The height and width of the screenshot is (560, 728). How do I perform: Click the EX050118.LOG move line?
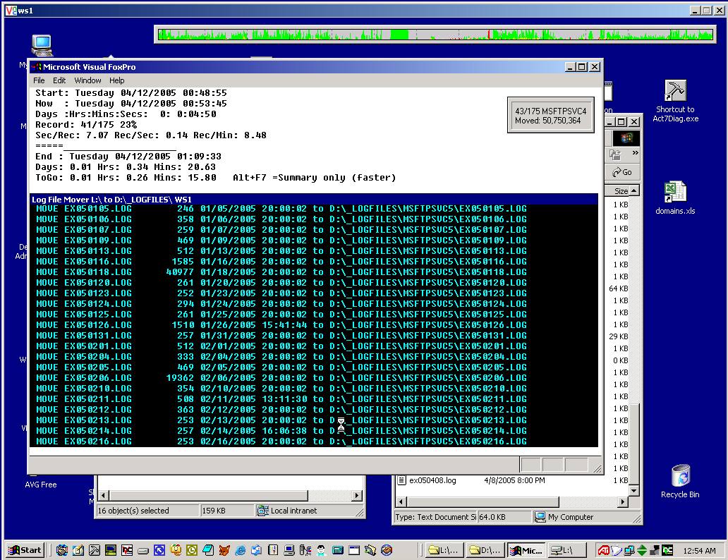click(281, 272)
